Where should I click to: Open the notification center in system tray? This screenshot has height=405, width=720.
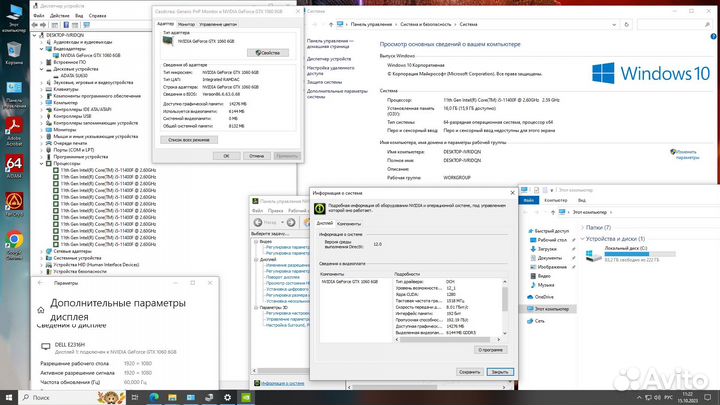(x=708, y=397)
